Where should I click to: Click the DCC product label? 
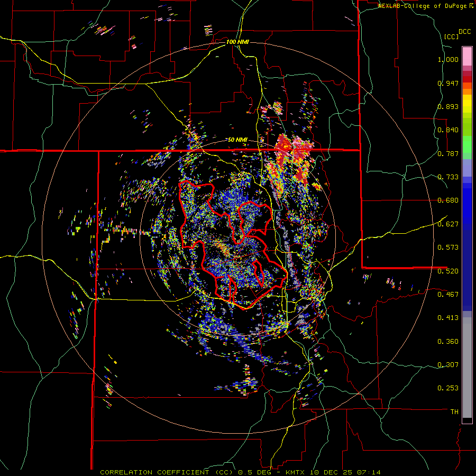(464, 32)
